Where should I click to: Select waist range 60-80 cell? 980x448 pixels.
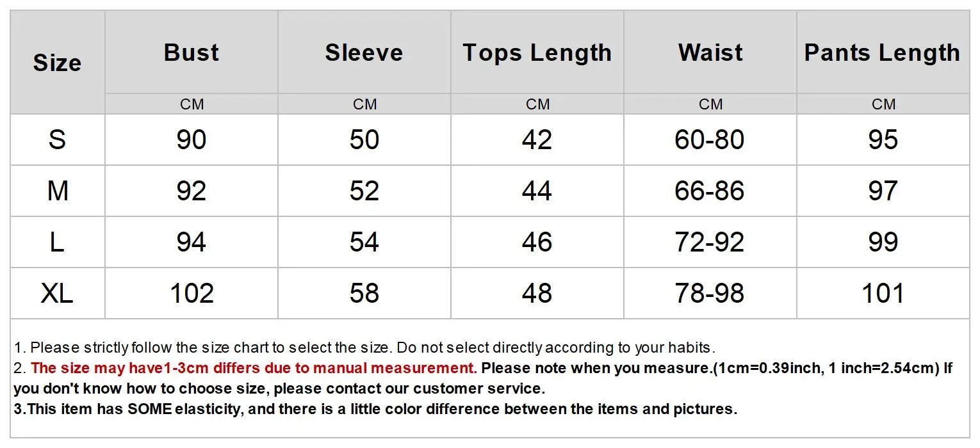point(710,140)
